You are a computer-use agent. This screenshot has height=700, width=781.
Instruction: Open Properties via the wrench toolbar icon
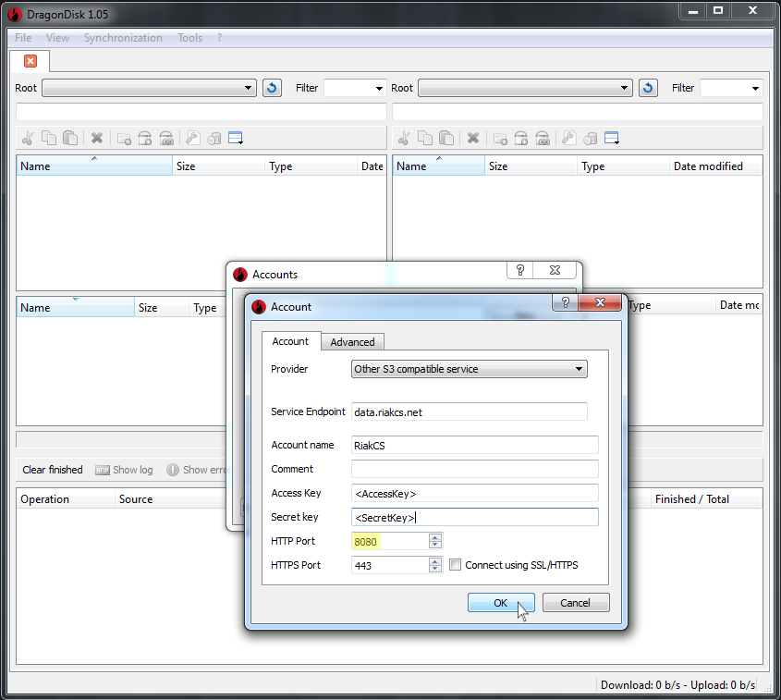(192, 137)
